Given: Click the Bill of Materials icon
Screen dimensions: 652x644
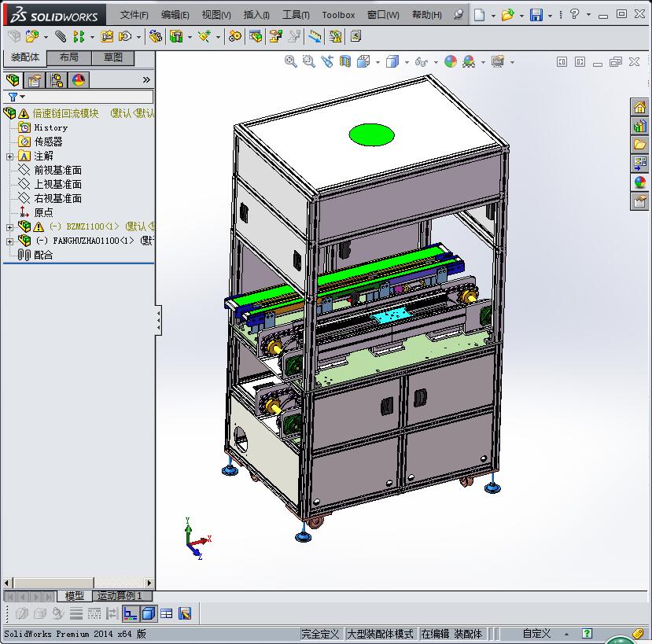Looking at the screenshot, I should pos(256,37).
